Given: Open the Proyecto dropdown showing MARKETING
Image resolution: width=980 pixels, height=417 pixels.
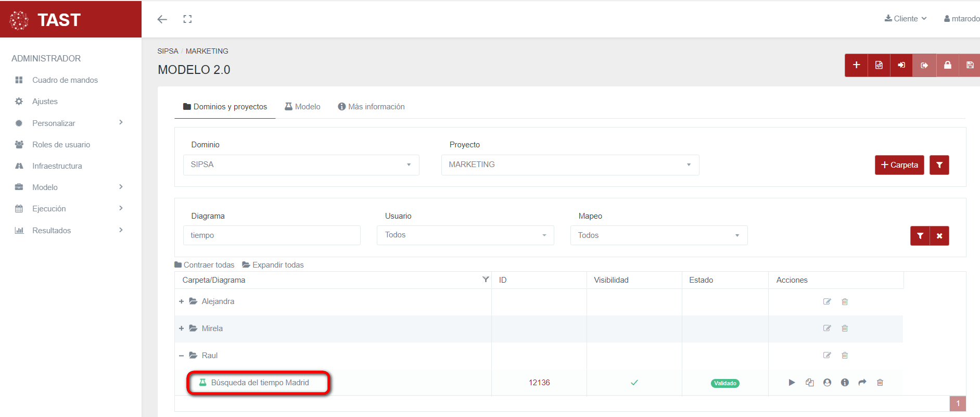Looking at the screenshot, I should [x=570, y=165].
